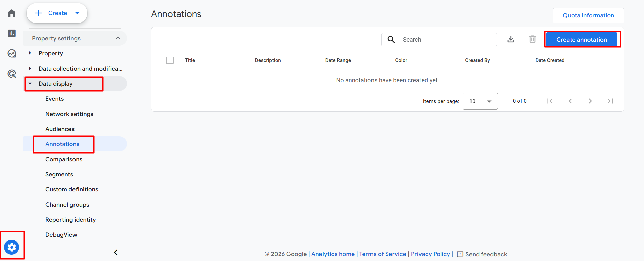The width and height of the screenshot is (644, 261).
Task: Tick the select-all checkbox beside Title
Action: pyautogui.click(x=170, y=60)
